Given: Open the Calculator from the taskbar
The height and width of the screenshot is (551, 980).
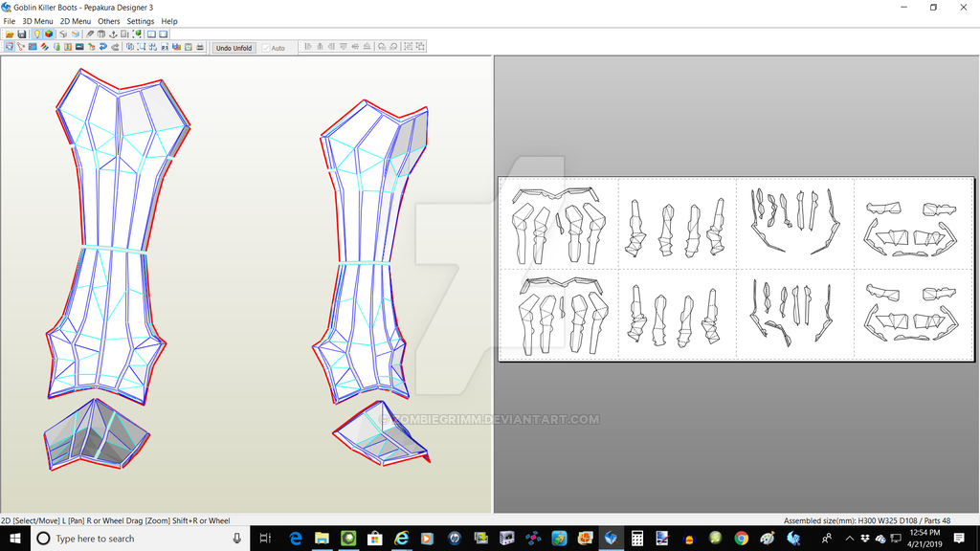Looking at the screenshot, I should click(x=636, y=538).
